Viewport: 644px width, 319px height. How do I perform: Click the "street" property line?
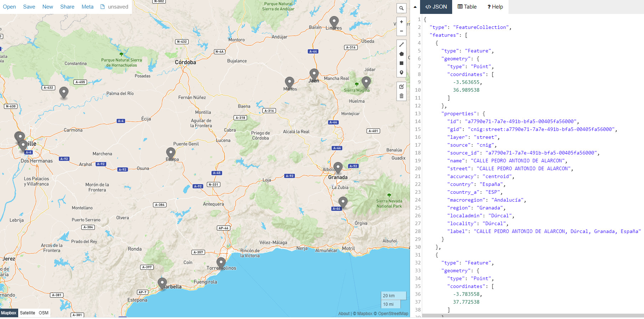tap(510, 168)
